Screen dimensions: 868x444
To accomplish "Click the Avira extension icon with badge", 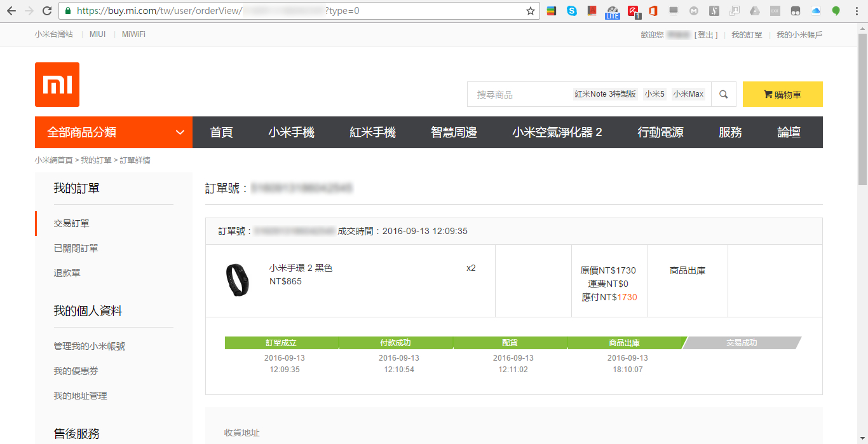I will coord(634,11).
